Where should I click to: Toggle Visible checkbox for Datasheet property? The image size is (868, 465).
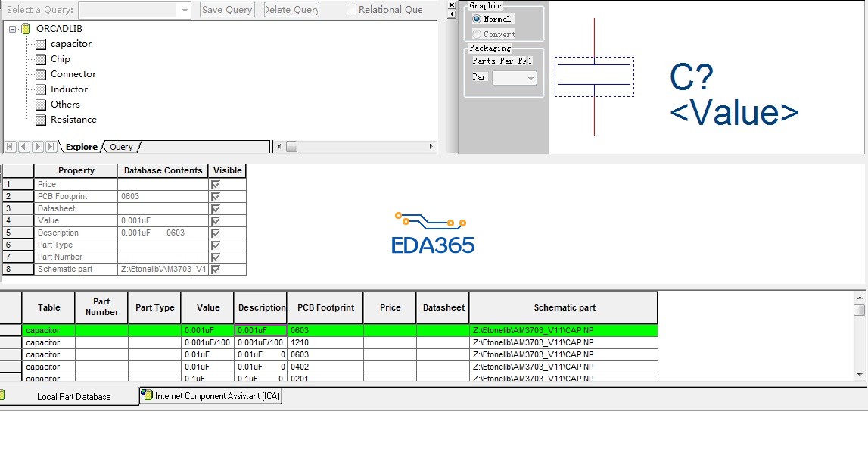(x=216, y=209)
